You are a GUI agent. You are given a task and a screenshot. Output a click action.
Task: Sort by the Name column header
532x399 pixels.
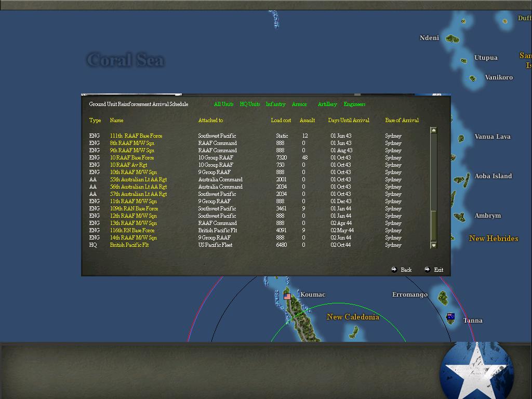point(116,120)
